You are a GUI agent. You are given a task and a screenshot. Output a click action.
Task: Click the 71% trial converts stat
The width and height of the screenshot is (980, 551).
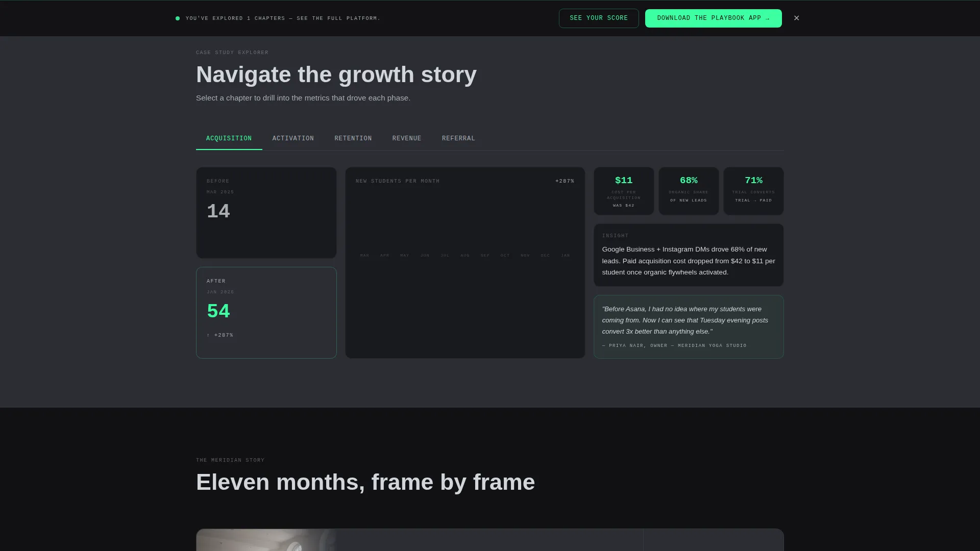(x=753, y=191)
